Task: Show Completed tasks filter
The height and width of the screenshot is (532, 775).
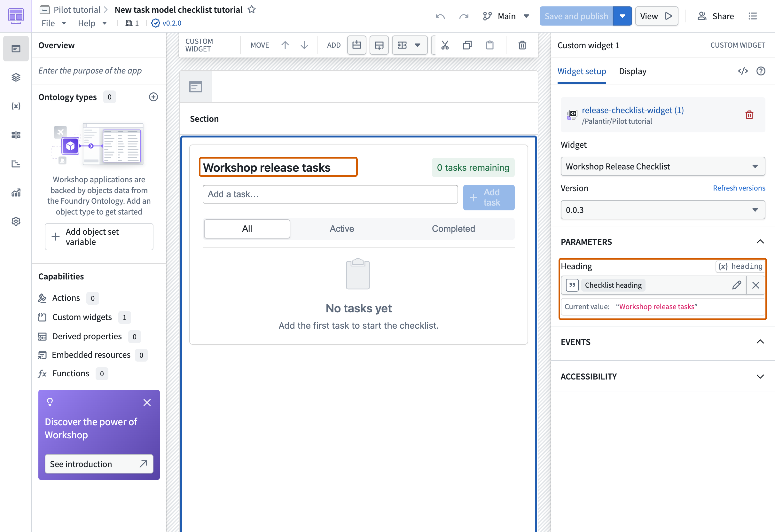Action: (453, 229)
